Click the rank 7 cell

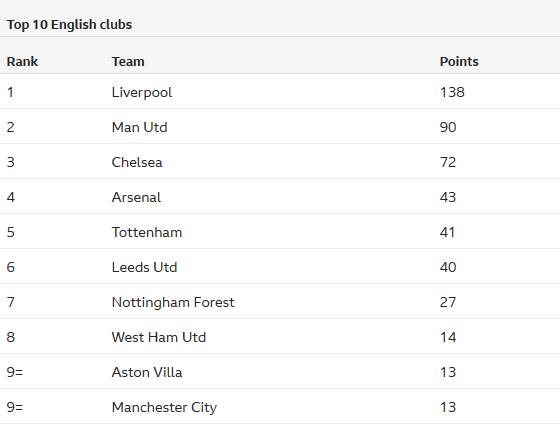tap(11, 302)
